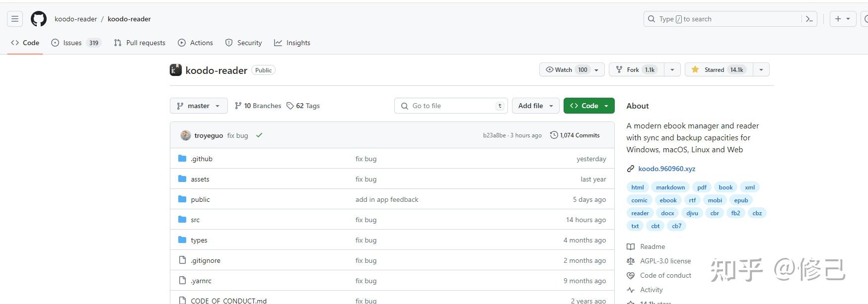The image size is (868, 304).
Task: Open the Pull requests tab
Action: pos(140,43)
